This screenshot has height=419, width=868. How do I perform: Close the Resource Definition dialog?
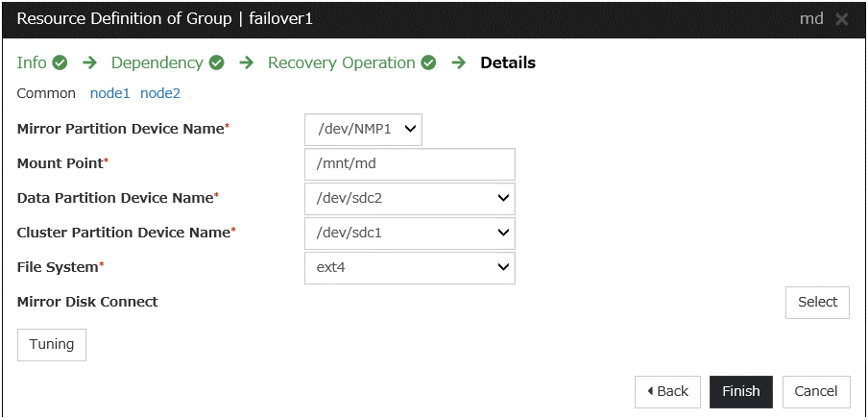tap(842, 19)
